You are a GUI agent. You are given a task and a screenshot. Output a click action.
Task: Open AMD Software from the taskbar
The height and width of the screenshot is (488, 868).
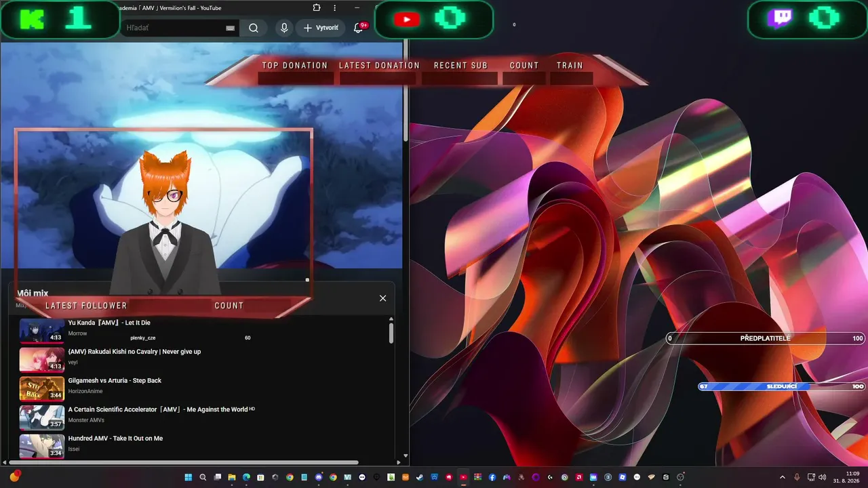point(579,477)
